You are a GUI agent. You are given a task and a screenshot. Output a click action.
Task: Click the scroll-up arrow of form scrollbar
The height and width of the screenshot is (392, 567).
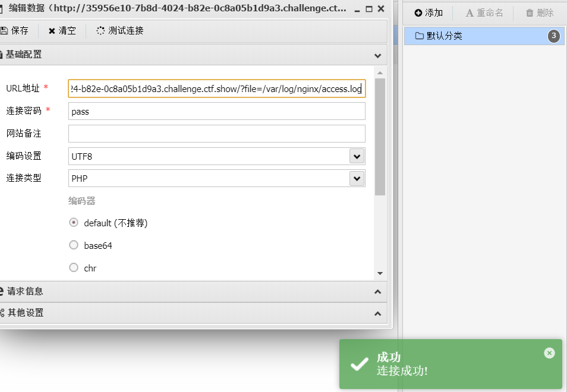point(380,73)
